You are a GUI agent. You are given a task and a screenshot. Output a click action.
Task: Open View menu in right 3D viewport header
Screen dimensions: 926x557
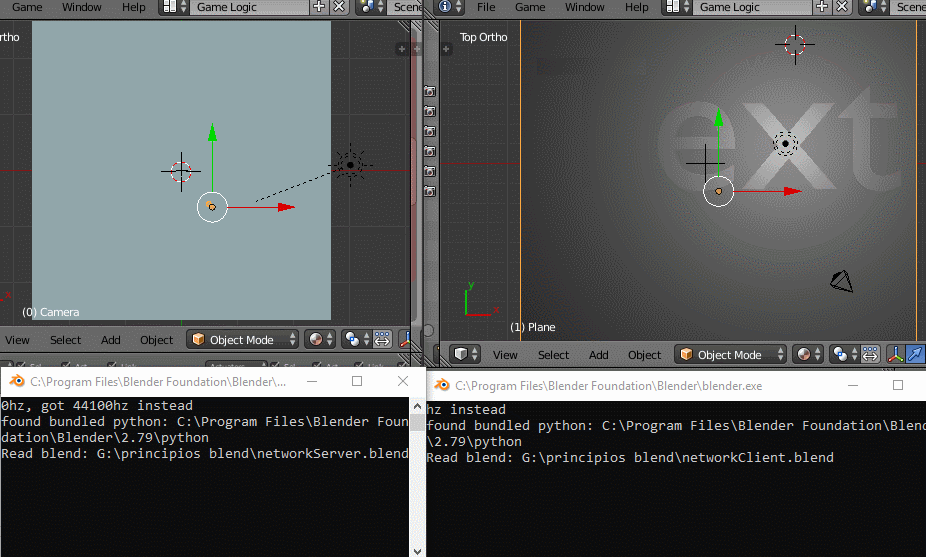point(505,355)
